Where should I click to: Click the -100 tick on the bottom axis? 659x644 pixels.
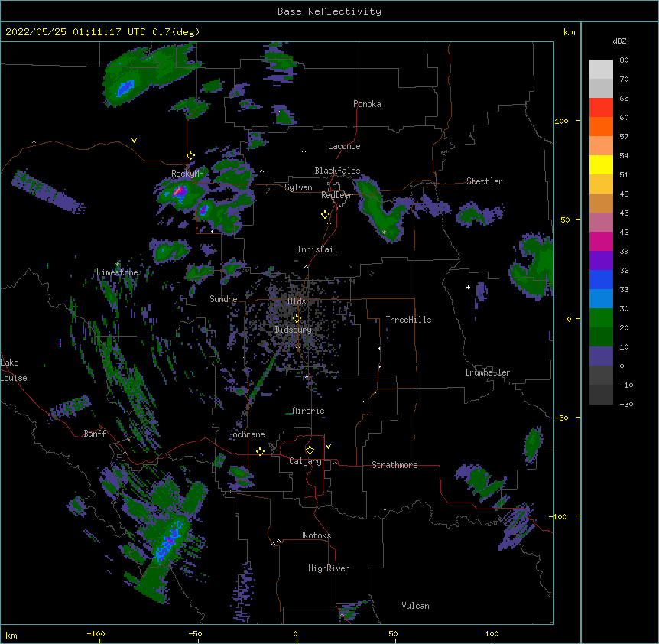96,633
